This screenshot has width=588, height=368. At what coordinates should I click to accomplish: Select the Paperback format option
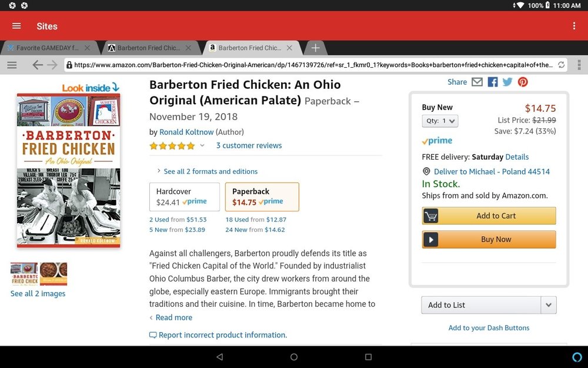click(x=262, y=197)
